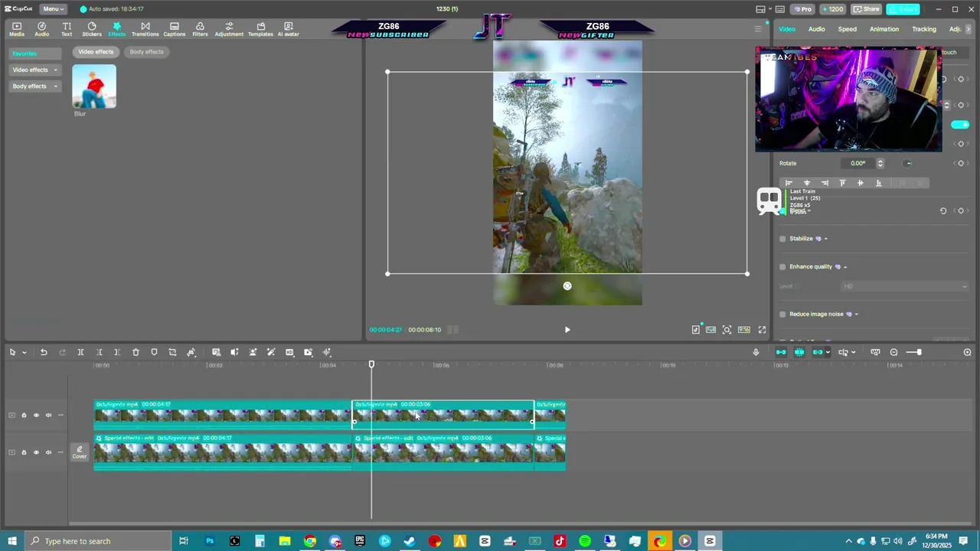The width and height of the screenshot is (980, 551).
Task: Open the Filters panel
Action: (200, 29)
